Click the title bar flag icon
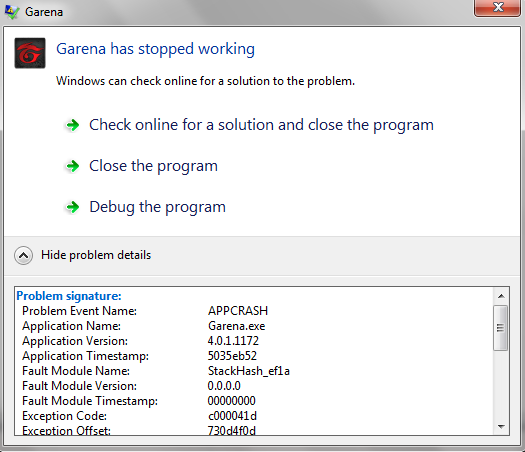 [12, 12]
